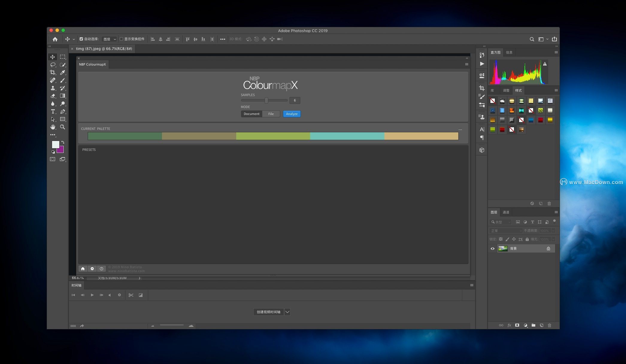Select the Eraser tool
Image resolution: width=626 pixels, height=364 pixels.
[53, 96]
